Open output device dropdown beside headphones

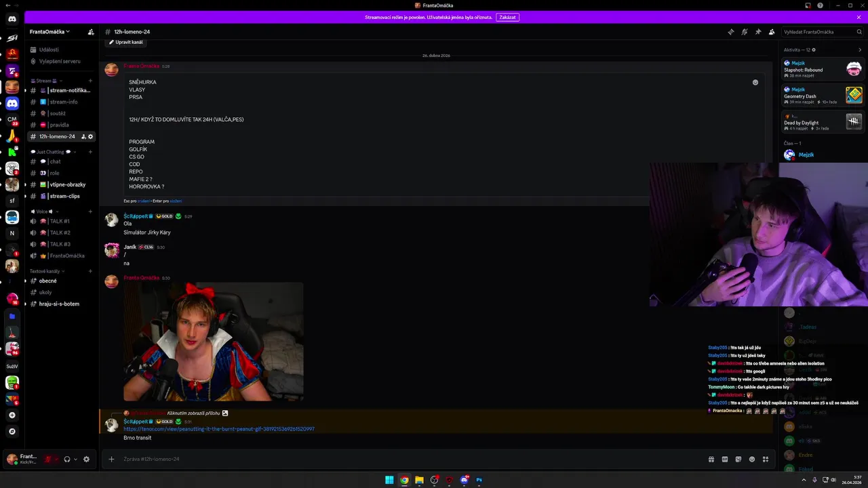click(75, 459)
